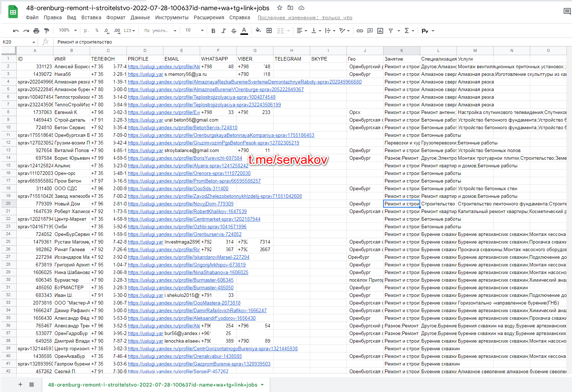Screen dimensions: 572x392
Task: Open the name box K20 dropdown
Action: pyautogui.click(x=34, y=42)
